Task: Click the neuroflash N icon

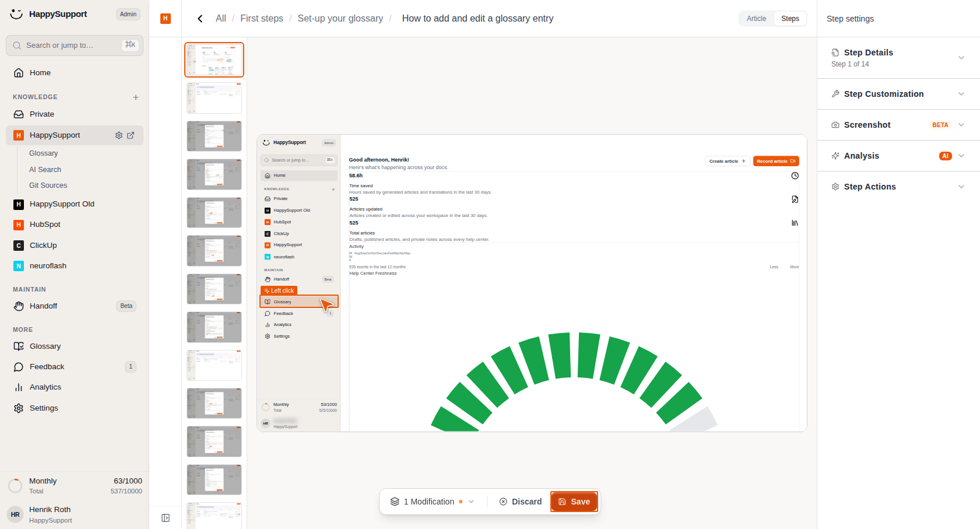Action: (x=19, y=266)
